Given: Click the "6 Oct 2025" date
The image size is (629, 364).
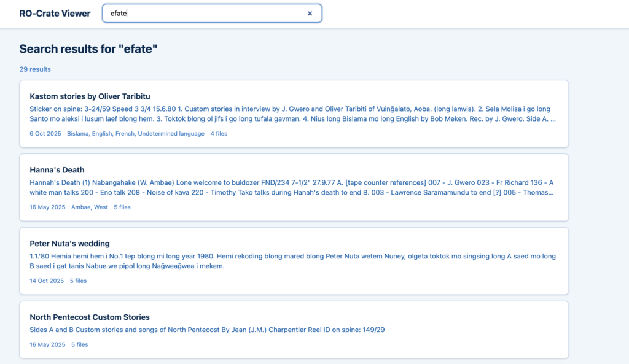Looking at the screenshot, I should pyautogui.click(x=45, y=134).
